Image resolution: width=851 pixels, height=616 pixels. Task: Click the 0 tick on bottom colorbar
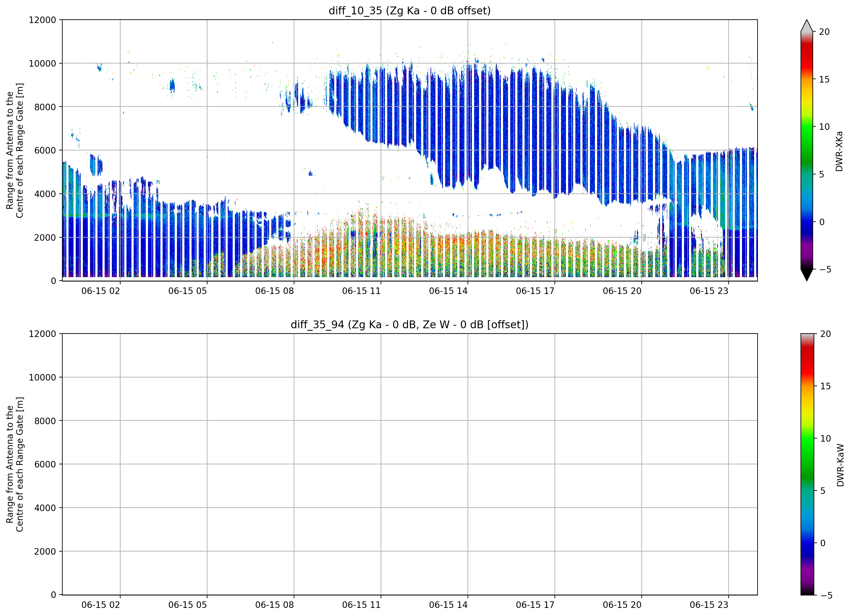coord(823,543)
